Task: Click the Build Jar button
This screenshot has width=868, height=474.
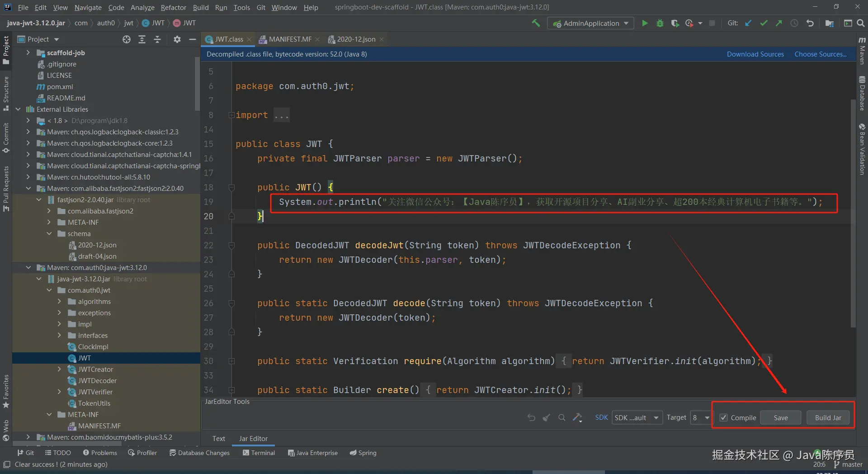Action: pyautogui.click(x=828, y=417)
